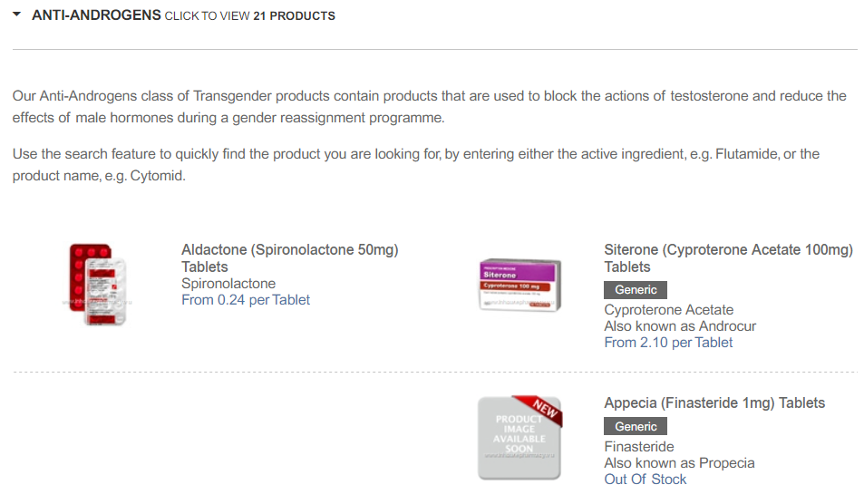Click the Spironolactone ingredient text under Aldactone
Image resolution: width=864 pixels, height=504 pixels.
point(228,284)
